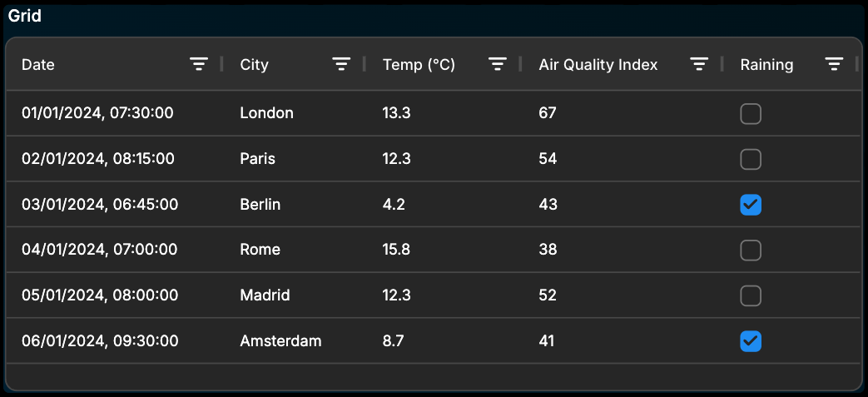Screen dimensions: 868x397
Task: Select the Amsterdam city cell
Action: coord(280,340)
